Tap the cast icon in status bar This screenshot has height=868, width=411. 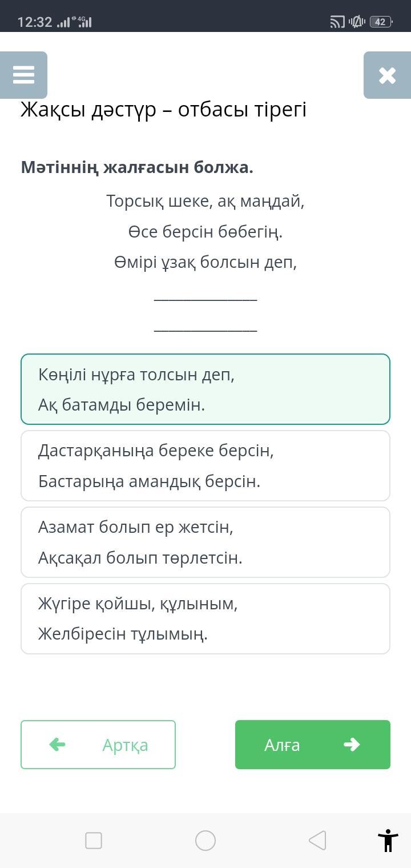(x=337, y=22)
